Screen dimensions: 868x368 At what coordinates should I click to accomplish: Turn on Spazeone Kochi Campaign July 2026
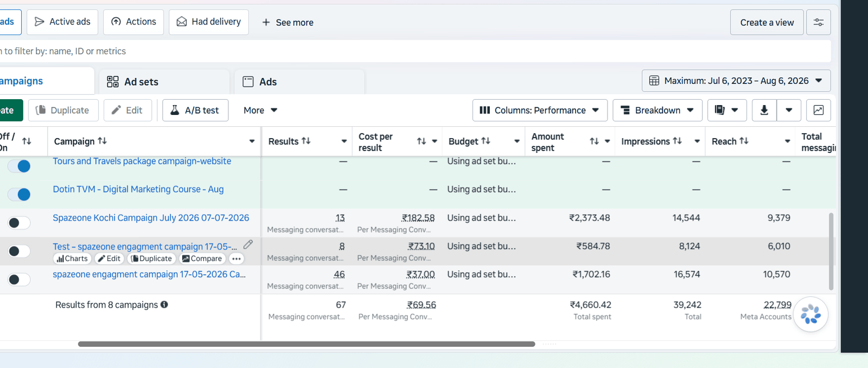pos(19,223)
